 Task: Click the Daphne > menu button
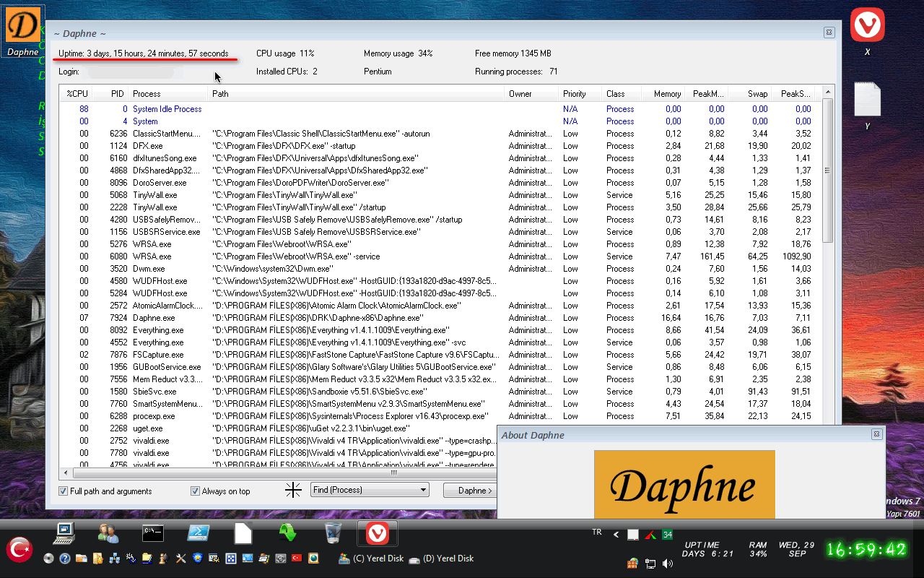pos(476,491)
